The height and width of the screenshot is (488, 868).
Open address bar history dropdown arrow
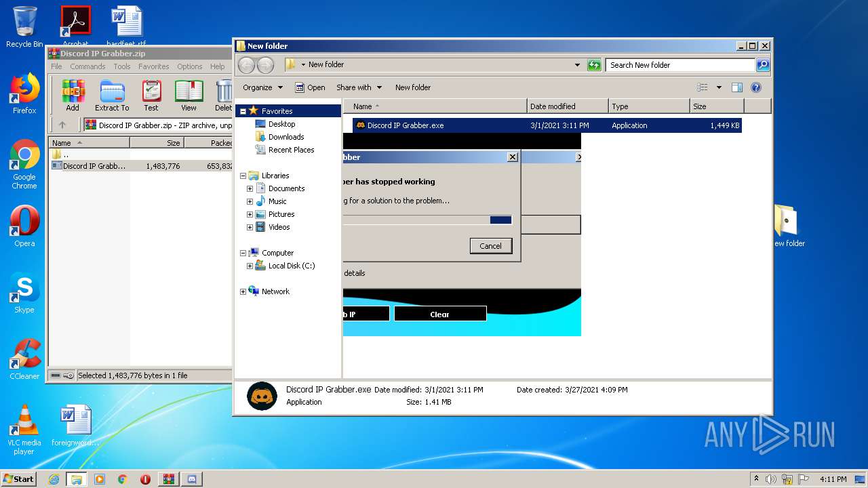(x=577, y=65)
